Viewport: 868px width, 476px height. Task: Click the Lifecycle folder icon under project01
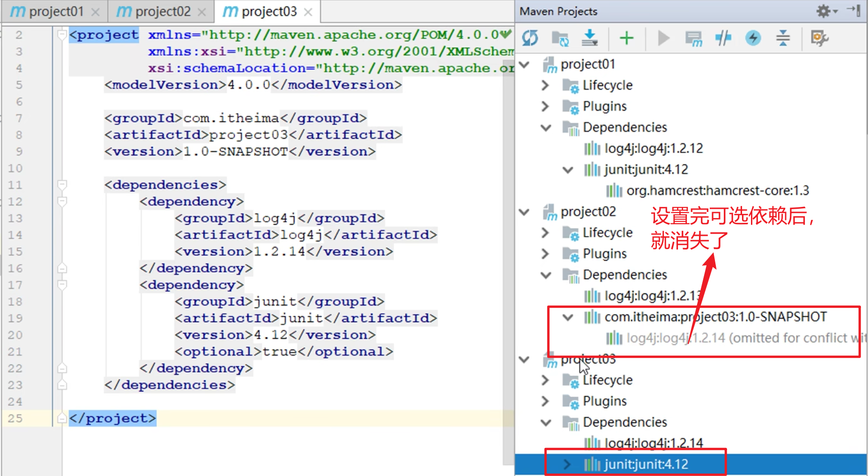(x=570, y=86)
